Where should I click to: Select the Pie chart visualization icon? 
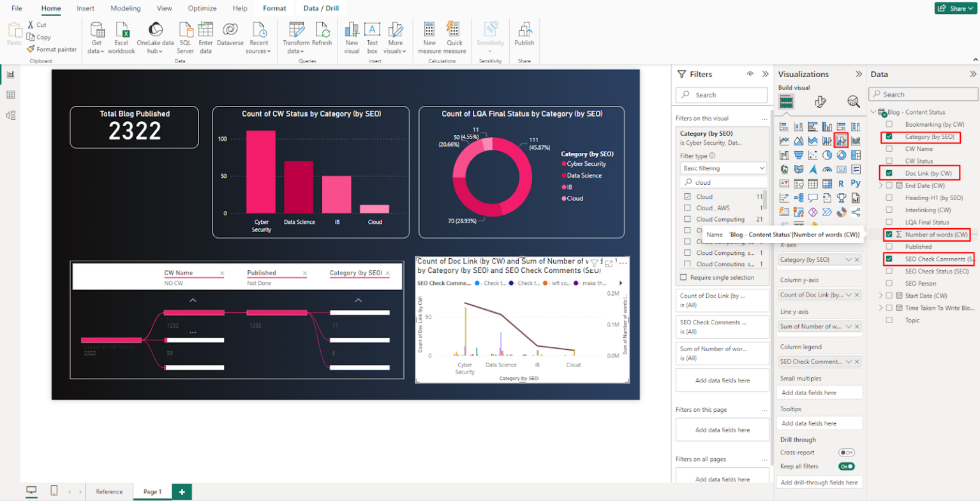click(x=828, y=155)
